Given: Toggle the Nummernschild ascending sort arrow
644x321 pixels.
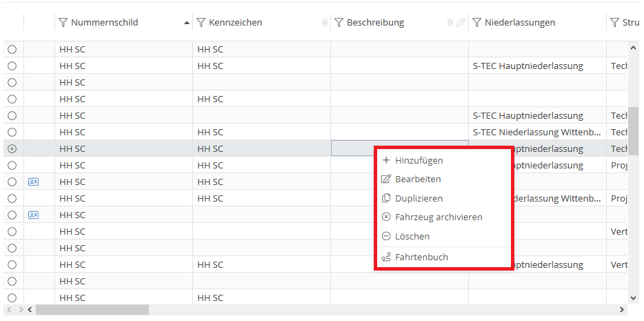Looking at the screenshot, I should [187, 23].
